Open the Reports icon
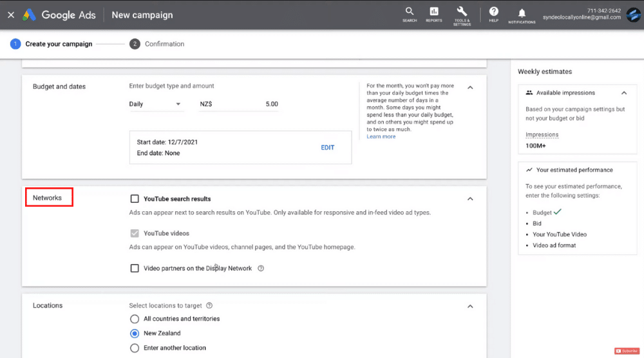The image size is (644, 358). tap(433, 14)
